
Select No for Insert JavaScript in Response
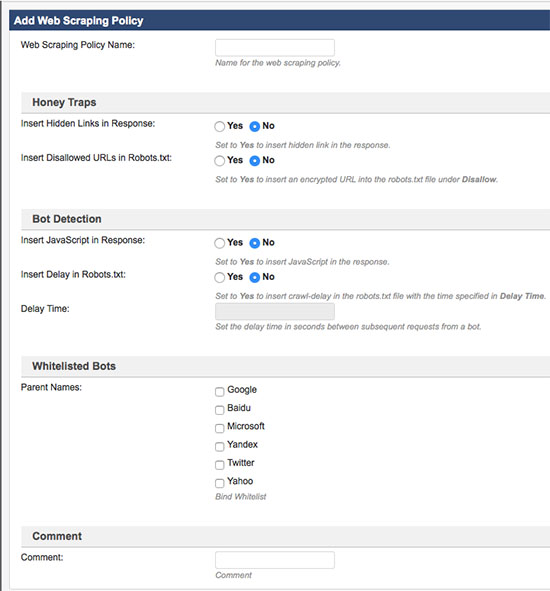tap(255, 243)
